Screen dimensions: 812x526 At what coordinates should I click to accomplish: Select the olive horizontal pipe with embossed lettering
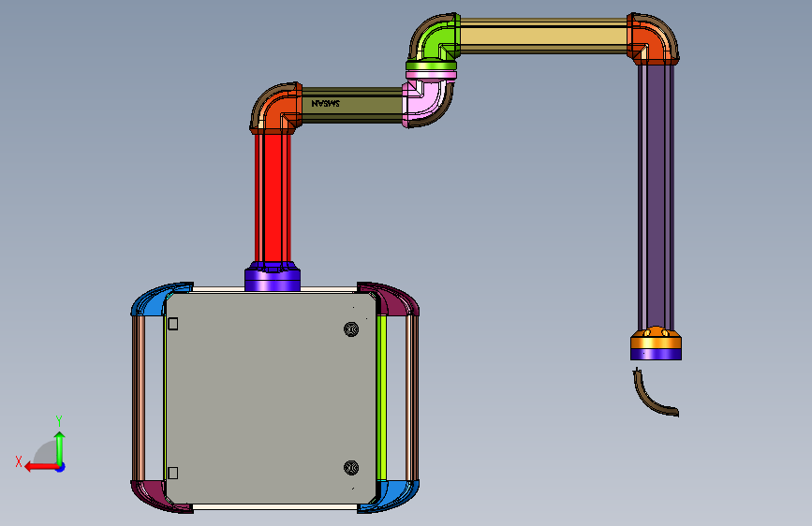click(352, 105)
